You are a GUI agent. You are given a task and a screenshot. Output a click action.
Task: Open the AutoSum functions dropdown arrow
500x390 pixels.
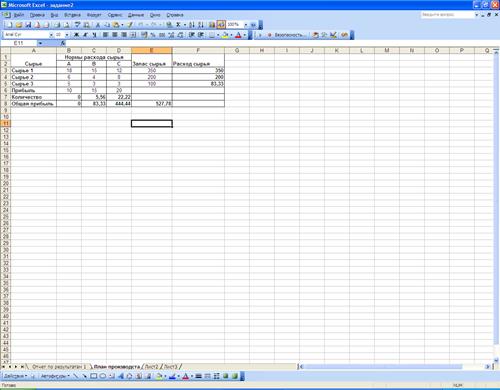click(184, 25)
